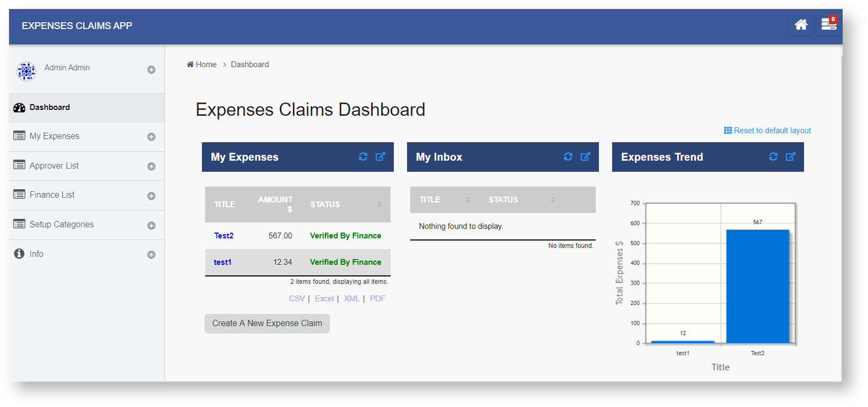Click the Home breadcrumb link
Image resolution: width=868 pixels, height=407 pixels.
206,64
